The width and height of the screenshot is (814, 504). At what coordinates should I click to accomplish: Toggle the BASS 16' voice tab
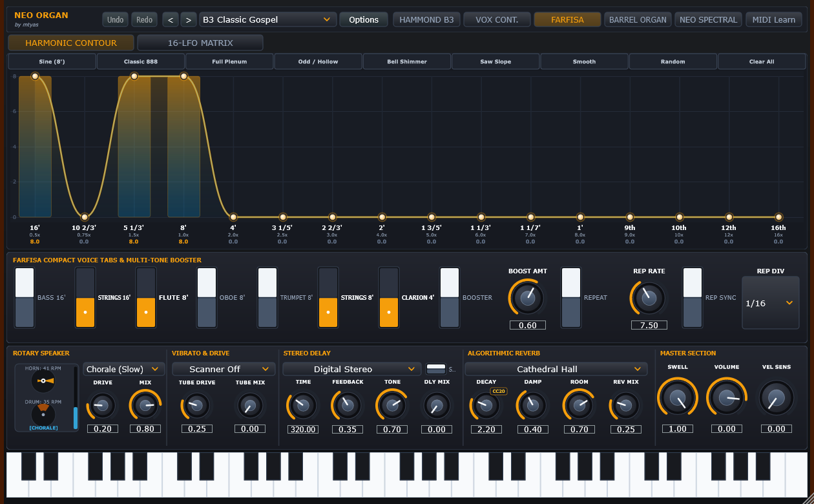[x=25, y=298]
